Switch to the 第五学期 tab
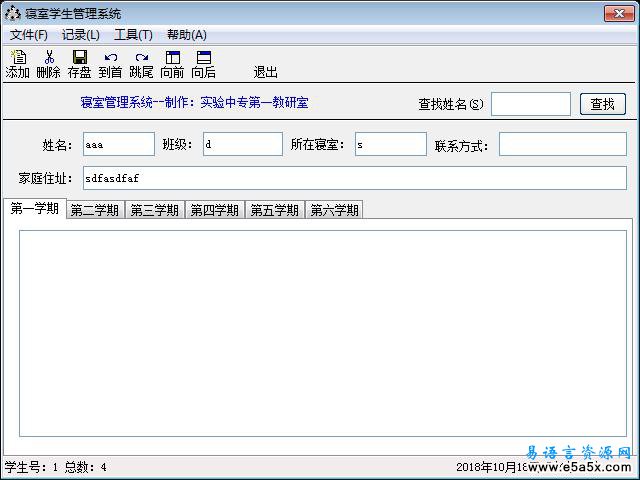Viewport: 640px width, 480px height. coord(275,210)
